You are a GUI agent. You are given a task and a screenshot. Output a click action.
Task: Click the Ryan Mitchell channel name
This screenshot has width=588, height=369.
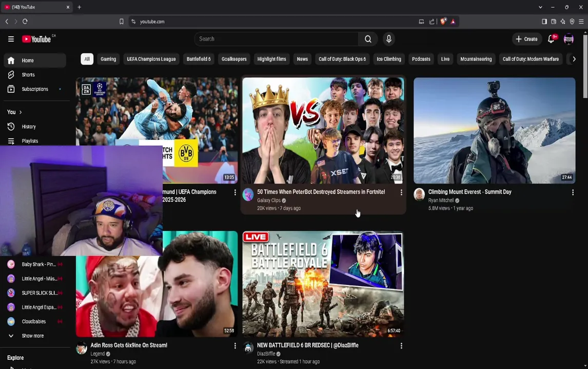coord(441,200)
